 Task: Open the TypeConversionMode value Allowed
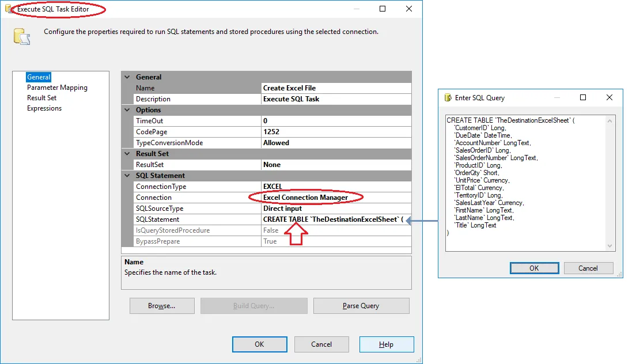coord(336,143)
